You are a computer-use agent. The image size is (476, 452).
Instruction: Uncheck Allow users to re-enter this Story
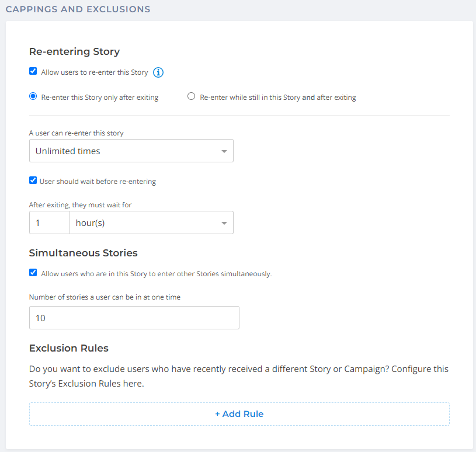33,71
